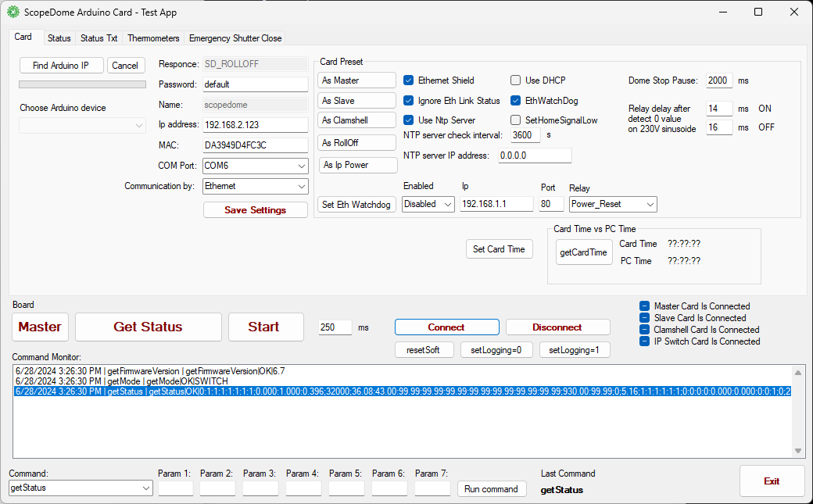
Task: Click the relay delay OFF ms field
Action: (719, 127)
